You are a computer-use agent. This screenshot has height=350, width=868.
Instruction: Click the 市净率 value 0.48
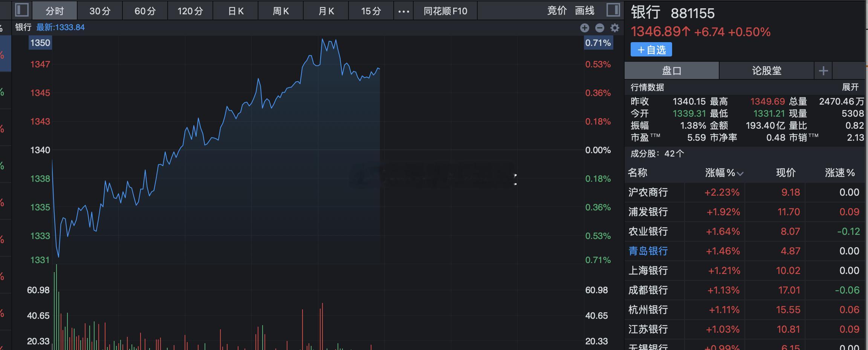coord(776,138)
